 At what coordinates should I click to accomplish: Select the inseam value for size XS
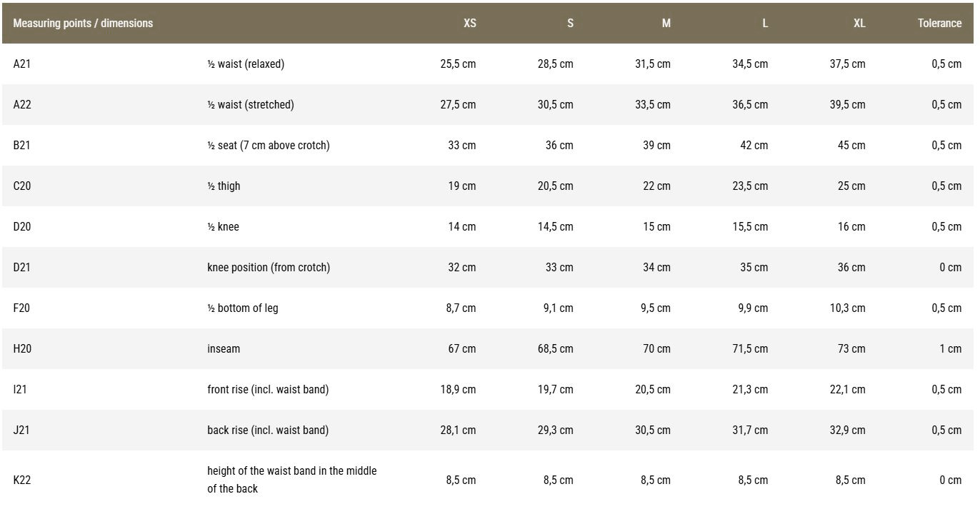(x=461, y=348)
